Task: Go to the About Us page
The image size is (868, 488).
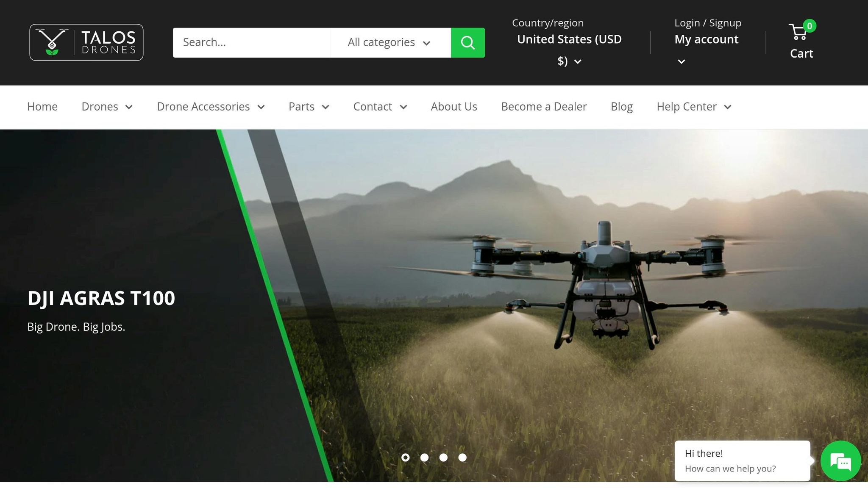Action: tap(453, 107)
